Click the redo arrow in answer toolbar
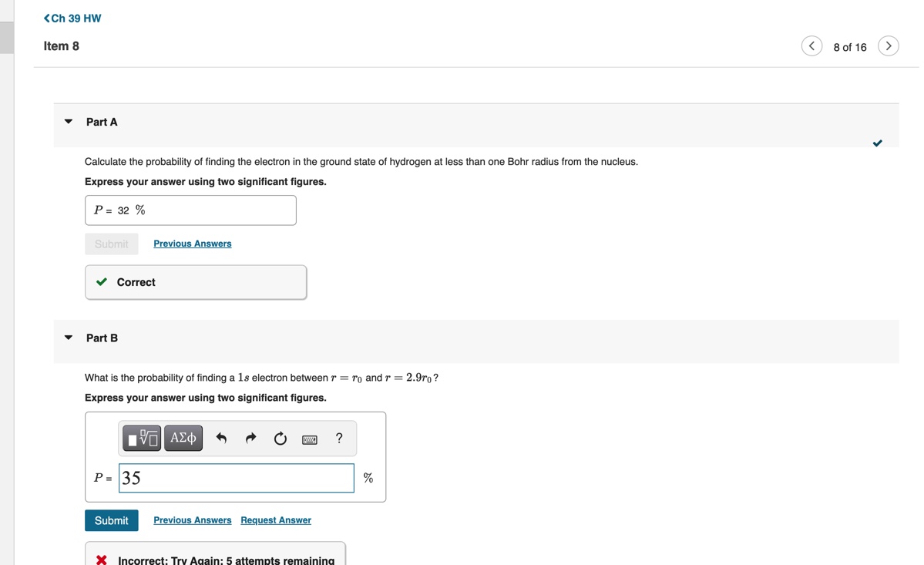The width and height of the screenshot is (924, 565). 250,439
